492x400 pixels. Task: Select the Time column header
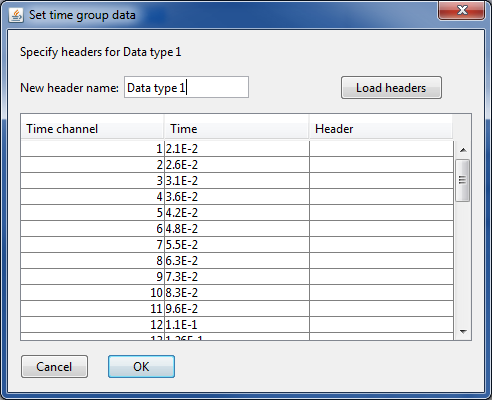pos(237,129)
